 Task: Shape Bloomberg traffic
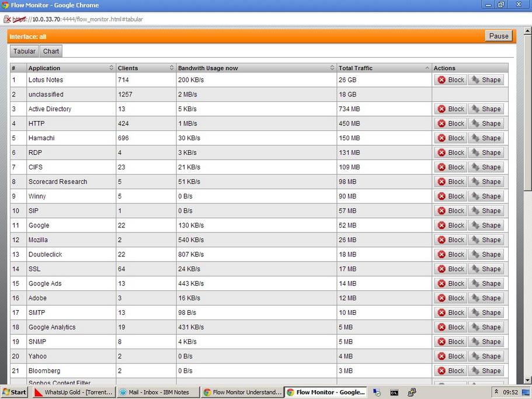[x=486, y=371]
